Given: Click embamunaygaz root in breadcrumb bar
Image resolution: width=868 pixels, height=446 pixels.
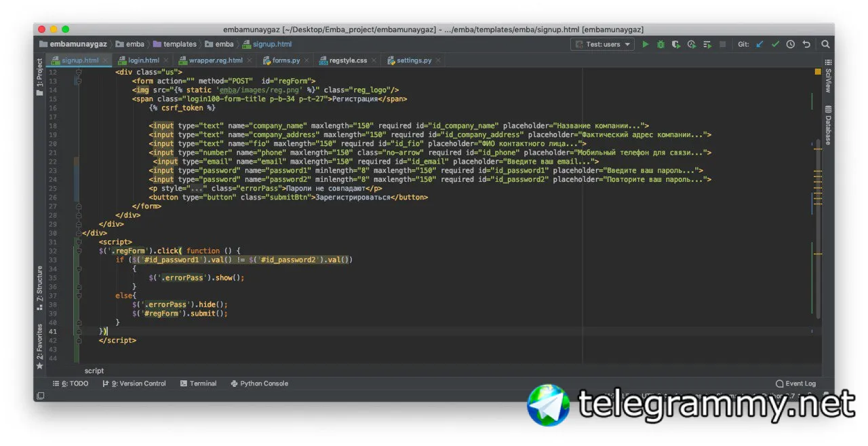Looking at the screenshot, I should click(73, 44).
